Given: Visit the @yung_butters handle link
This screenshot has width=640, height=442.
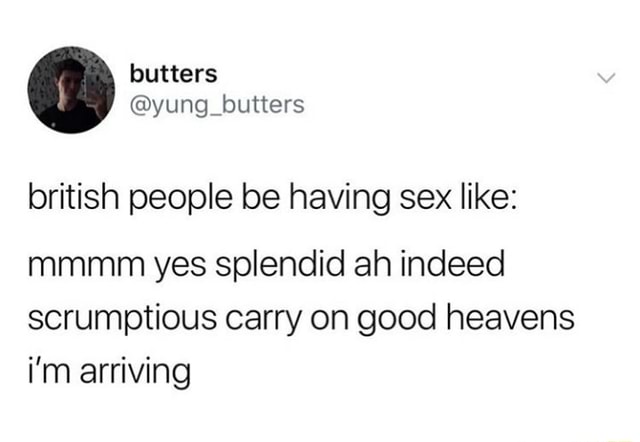Looking at the screenshot, I should [217, 105].
